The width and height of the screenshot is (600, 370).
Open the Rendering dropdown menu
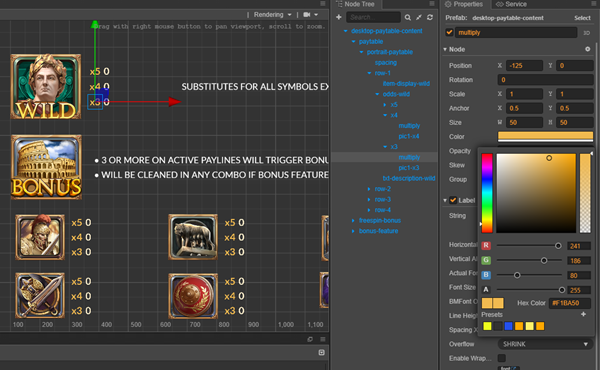[x=272, y=15]
